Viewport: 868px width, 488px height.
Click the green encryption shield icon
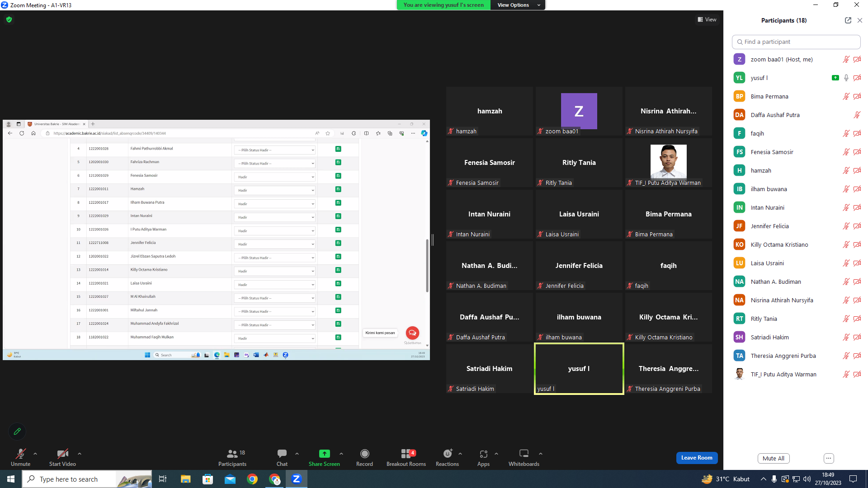(x=9, y=19)
